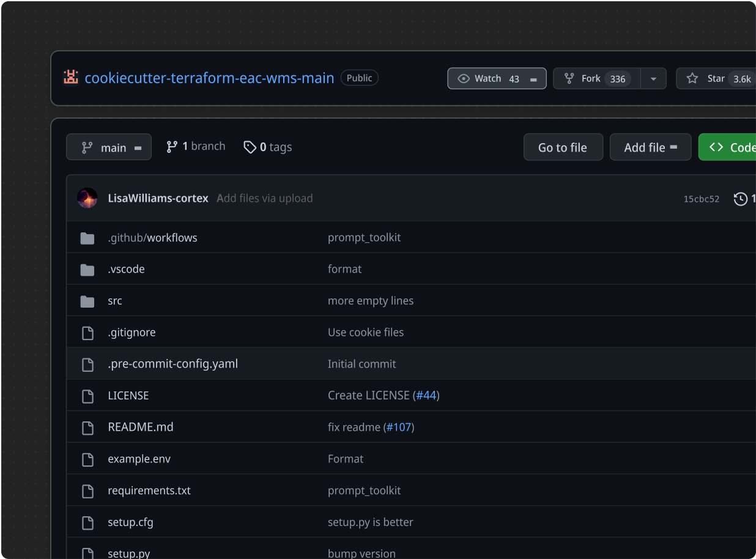Click the fork icon inside the Fork button
Screen dimensions: 756x559
569,78
